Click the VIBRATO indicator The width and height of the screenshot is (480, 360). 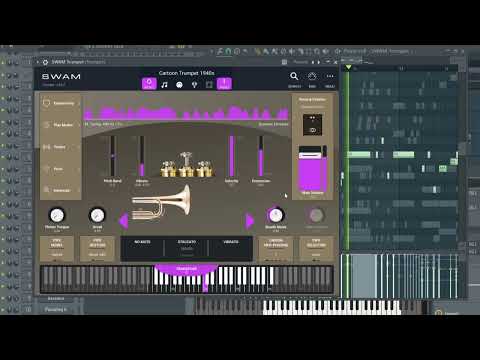pos(231,242)
